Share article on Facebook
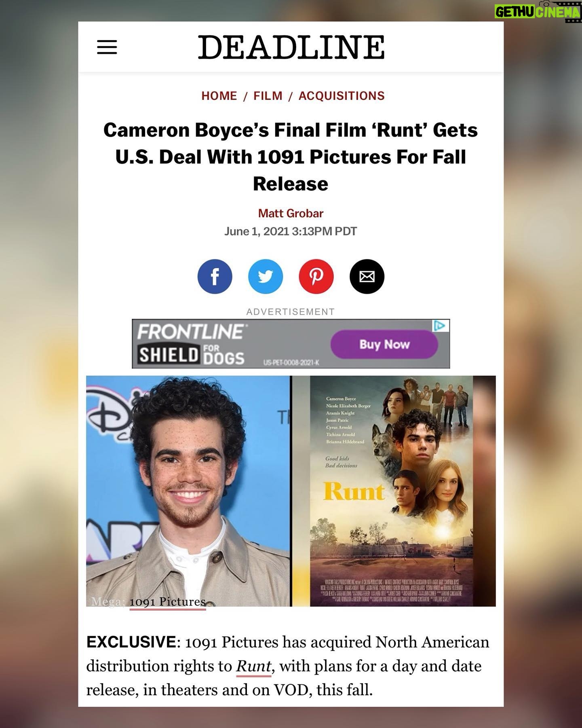Image resolution: width=582 pixels, height=728 pixels. (215, 277)
